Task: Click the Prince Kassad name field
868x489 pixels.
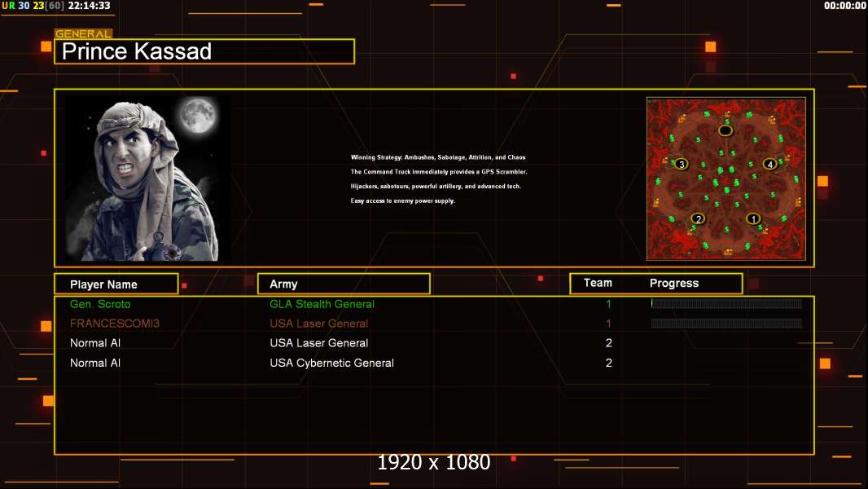Action: pyautogui.click(x=204, y=51)
